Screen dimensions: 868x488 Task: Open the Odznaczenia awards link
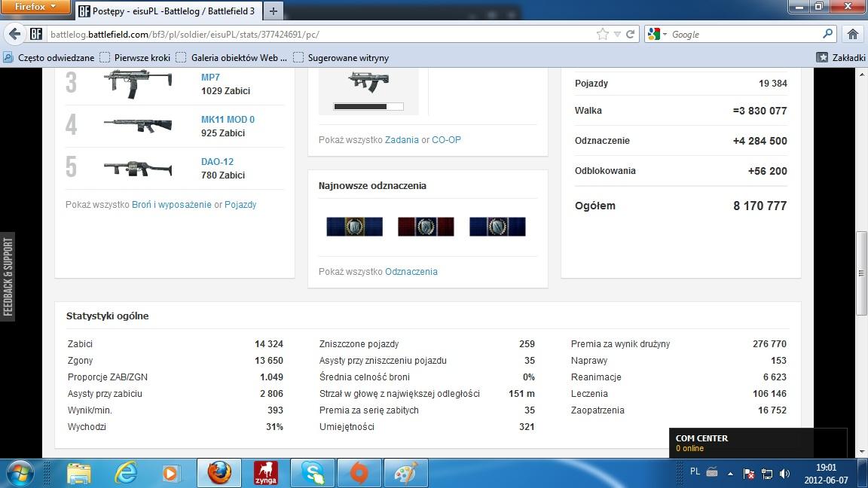411,272
